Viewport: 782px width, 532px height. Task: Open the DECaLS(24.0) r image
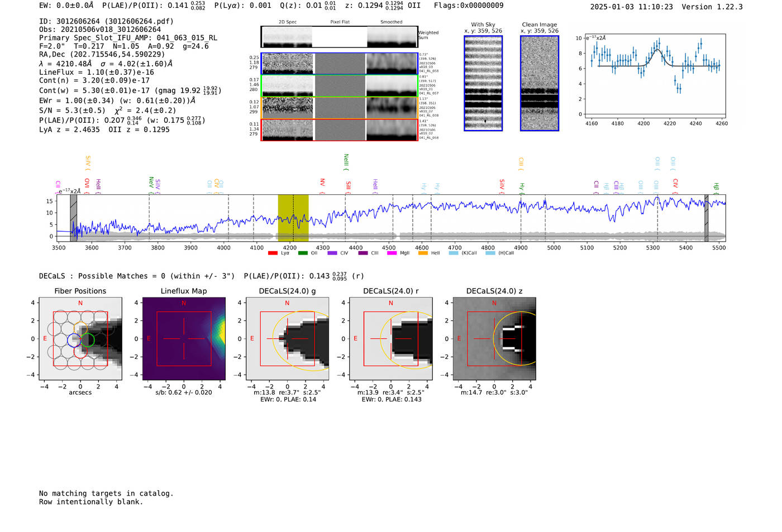click(x=390, y=338)
